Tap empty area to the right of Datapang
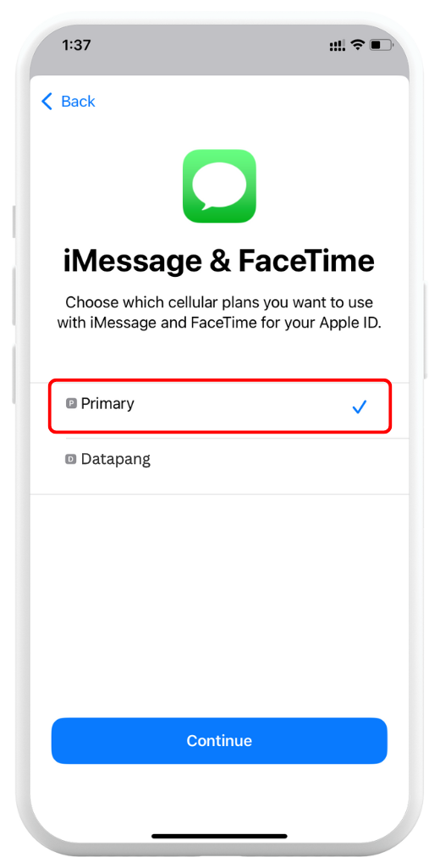The height and width of the screenshot is (868, 440). pos(277,466)
